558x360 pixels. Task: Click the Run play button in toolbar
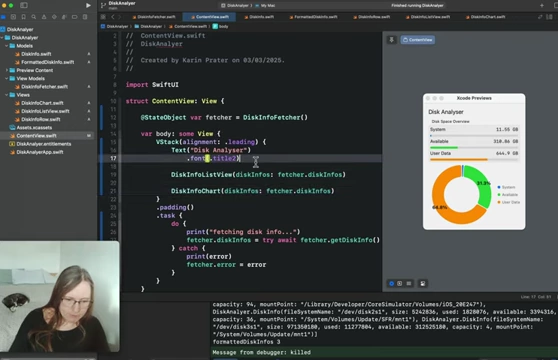pyautogui.click(x=88, y=5)
